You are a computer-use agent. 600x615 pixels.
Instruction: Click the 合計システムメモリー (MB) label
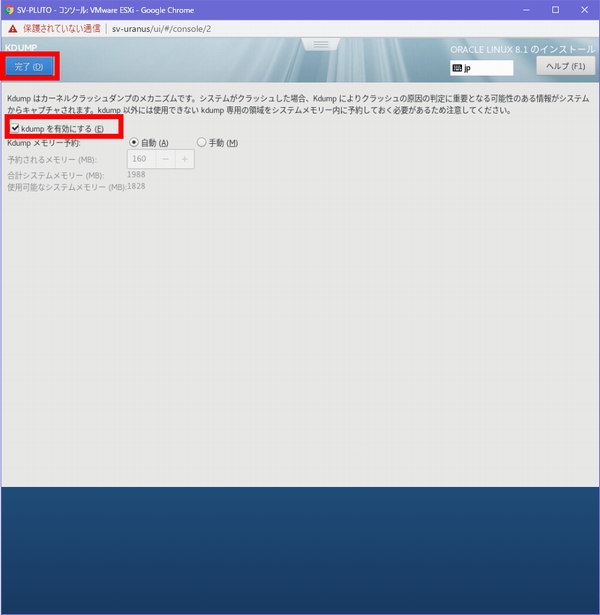[x=56, y=175]
